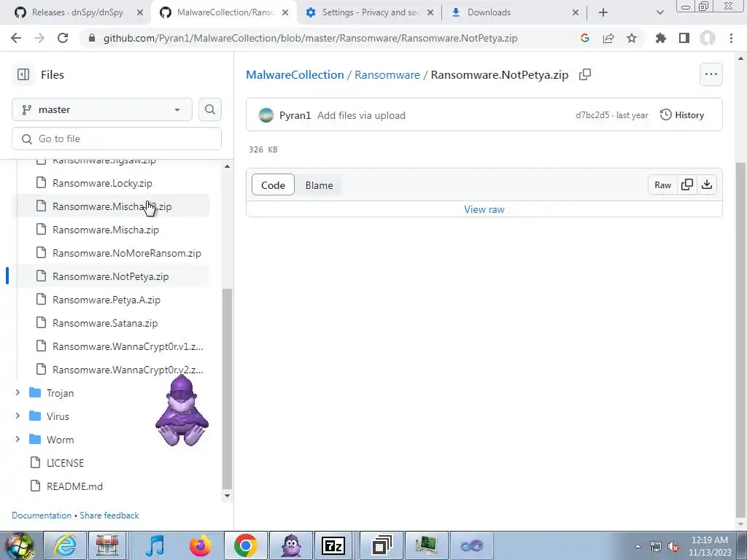The image size is (747, 560).
Task: Open Documentation link
Action: pyautogui.click(x=42, y=516)
